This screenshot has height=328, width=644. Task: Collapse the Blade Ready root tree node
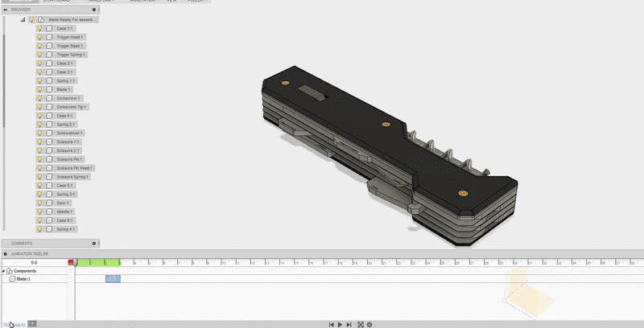click(x=23, y=19)
